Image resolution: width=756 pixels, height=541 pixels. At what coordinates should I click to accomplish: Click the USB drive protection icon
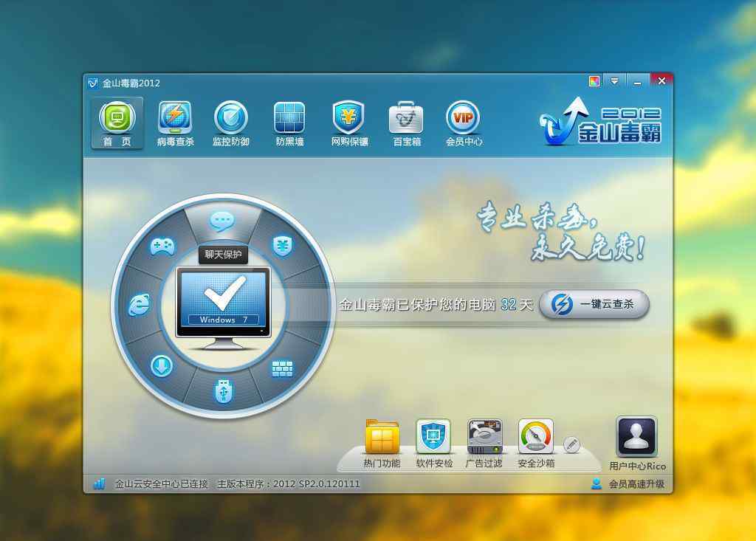223,391
